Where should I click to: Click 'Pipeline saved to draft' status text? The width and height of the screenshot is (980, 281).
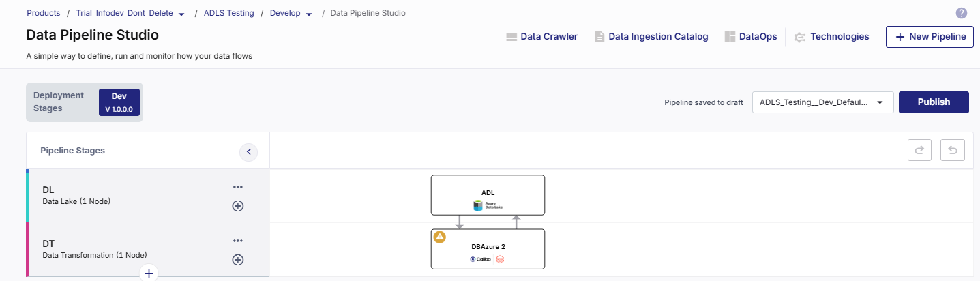click(704, 103)
